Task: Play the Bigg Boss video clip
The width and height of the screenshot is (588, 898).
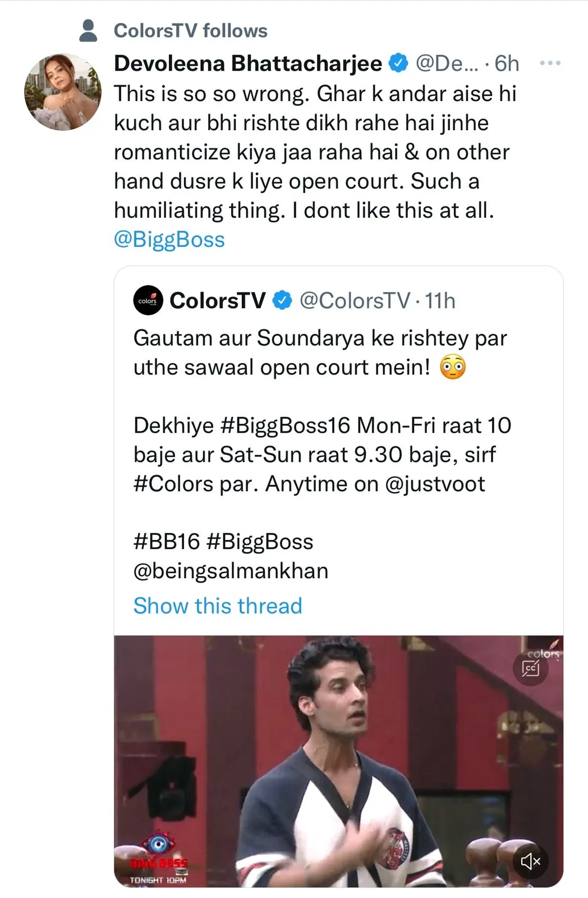Action: [x=338, y=761]
